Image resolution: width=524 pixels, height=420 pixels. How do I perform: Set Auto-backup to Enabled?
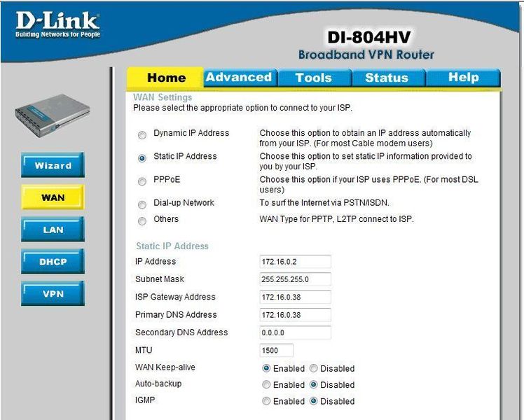click(266, 384)
